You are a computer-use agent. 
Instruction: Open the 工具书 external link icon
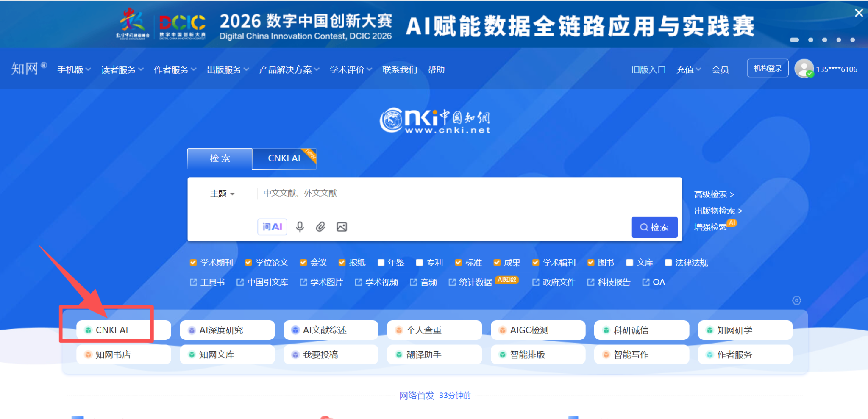click(x=193, y=282)
